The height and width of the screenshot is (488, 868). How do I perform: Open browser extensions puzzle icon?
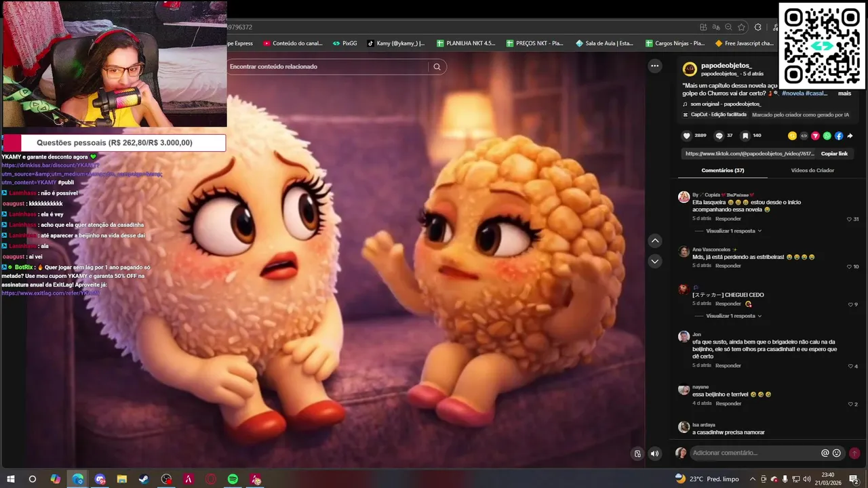click(758, 27)
